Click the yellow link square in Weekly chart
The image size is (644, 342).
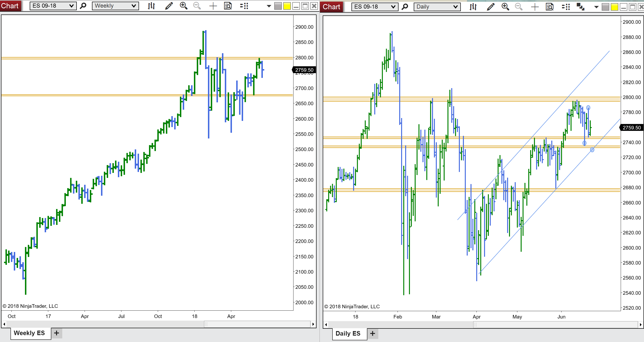pos(287,6)
